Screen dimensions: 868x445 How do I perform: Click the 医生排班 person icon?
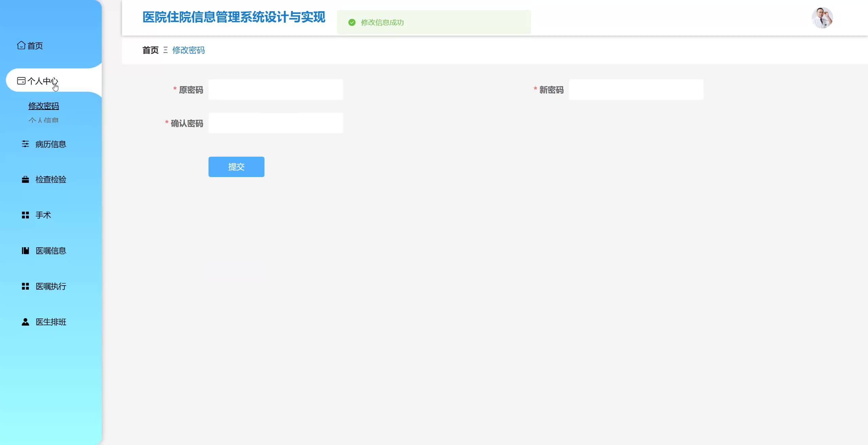point(25,322)
